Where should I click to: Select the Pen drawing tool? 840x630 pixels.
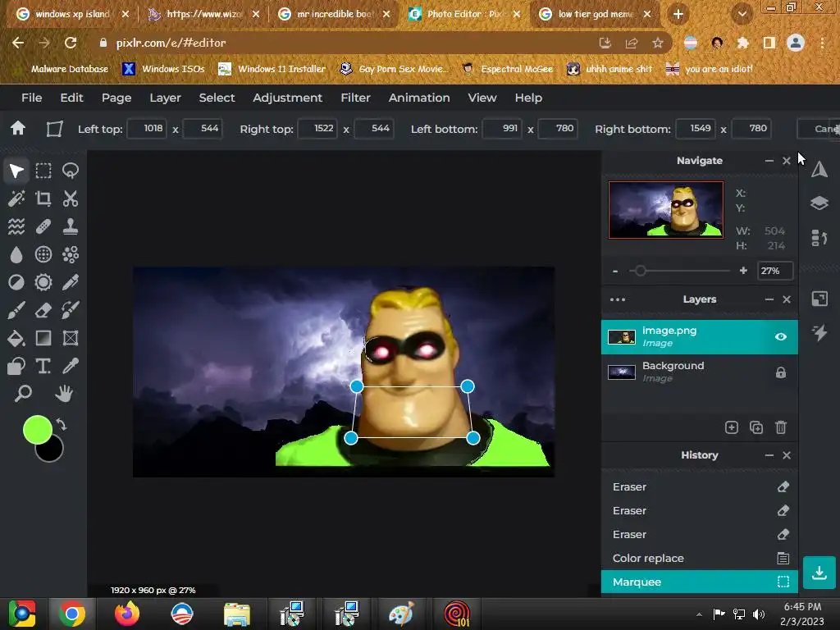click(x=71, y=282)
